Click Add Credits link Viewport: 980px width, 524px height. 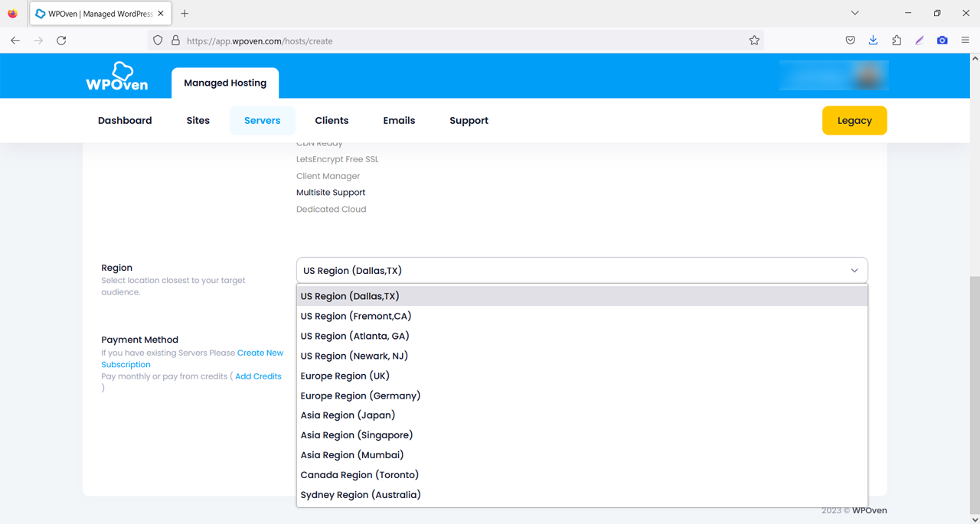(x=258, y=376)
